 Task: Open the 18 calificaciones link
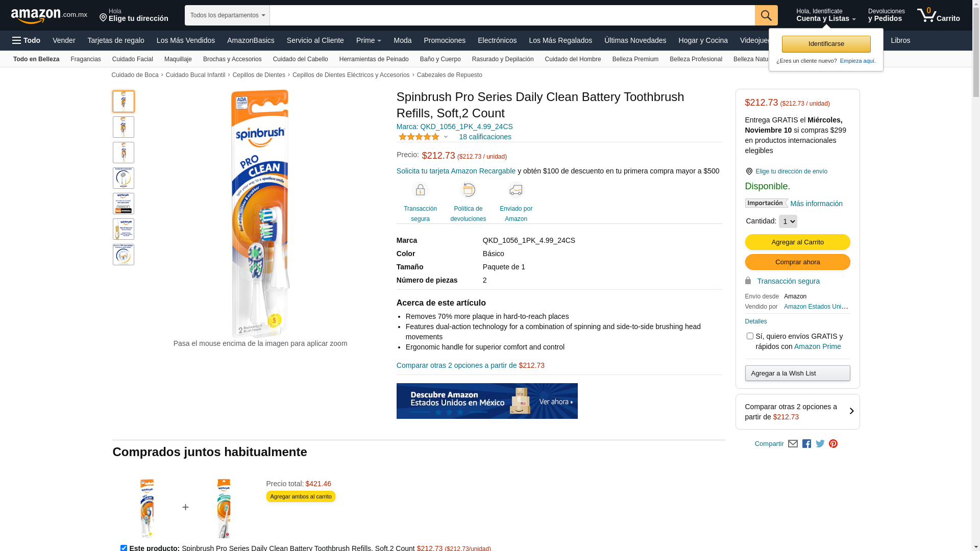[485, 137]
